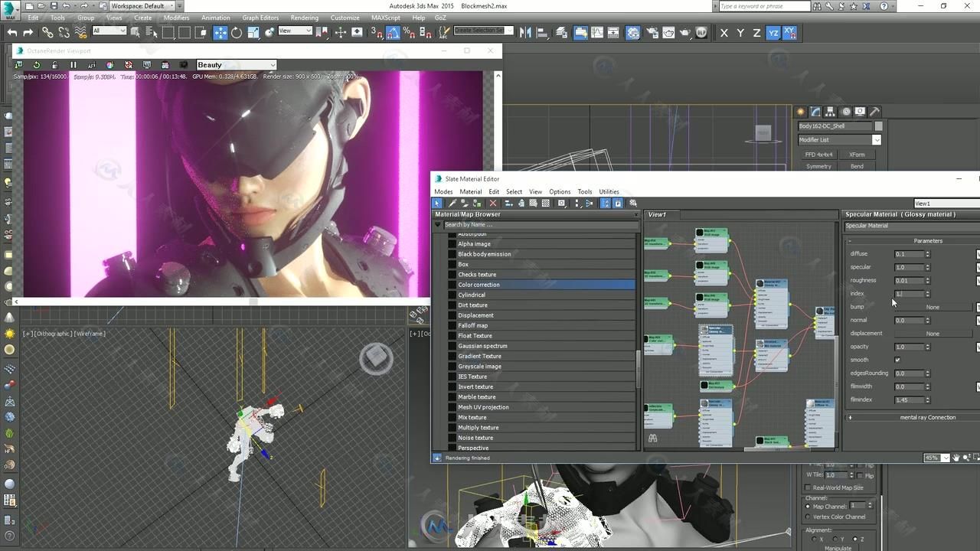The image size is (980, 551).
Task: Toggle the smooth checkbox
Action: coord(897,360)
